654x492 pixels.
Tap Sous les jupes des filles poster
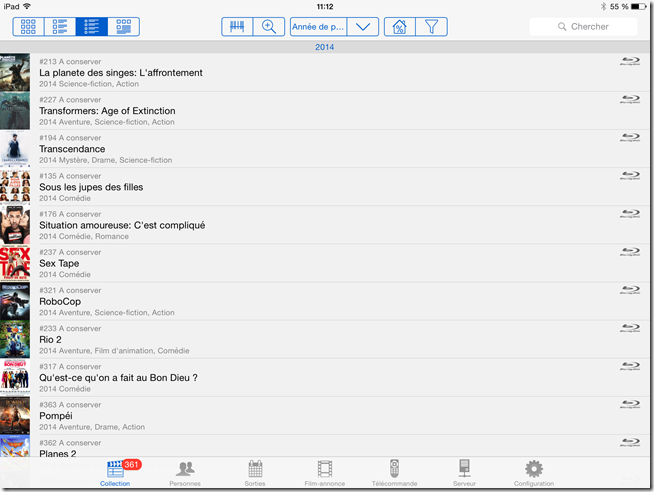click(15, 187)
